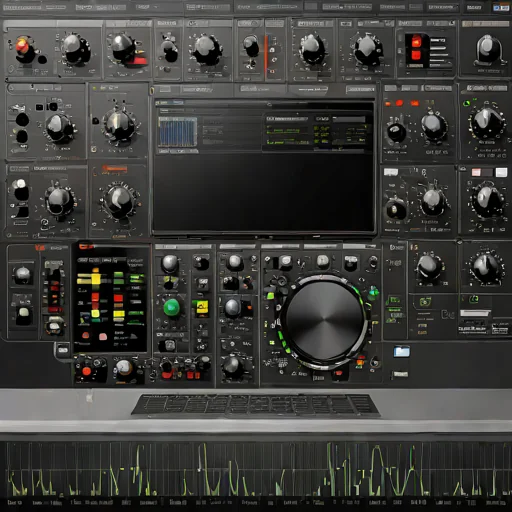This screenshot has height=512, width=512.
Task: Click the green camera-shaped icon
Action: click(x=425, y=302)
